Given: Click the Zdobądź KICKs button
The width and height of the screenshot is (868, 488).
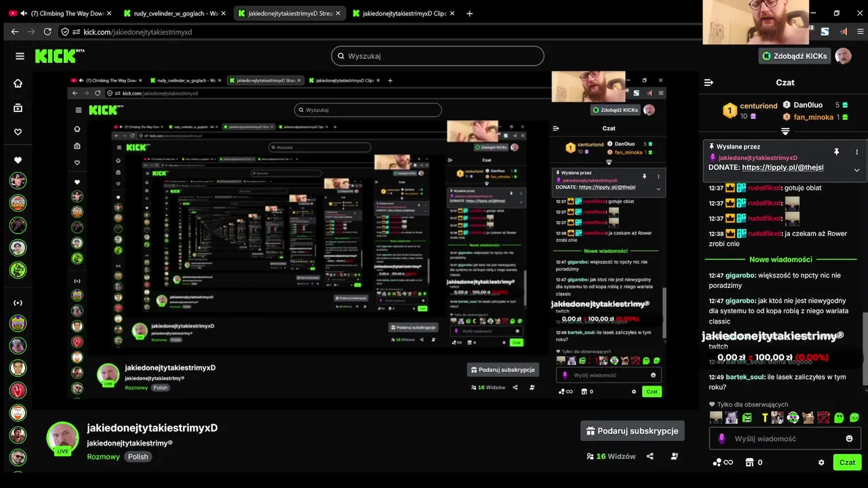Looking at the screenshot, I should [794, 56].
